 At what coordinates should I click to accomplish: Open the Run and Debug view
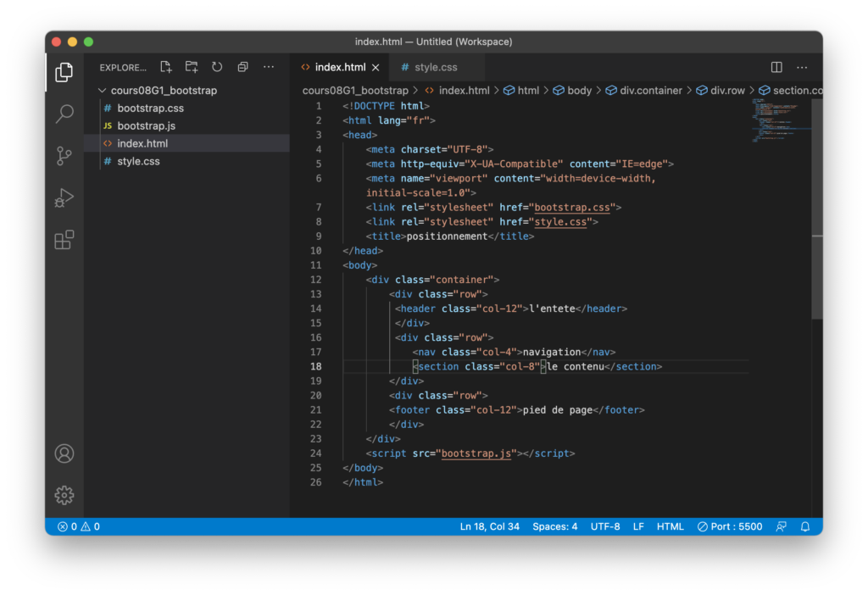coord(64,198)
